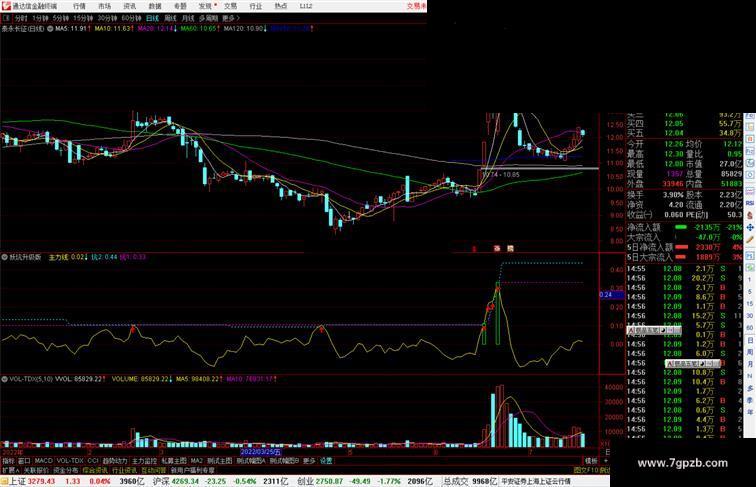Open the 互动问答 link

click(153, 470)
